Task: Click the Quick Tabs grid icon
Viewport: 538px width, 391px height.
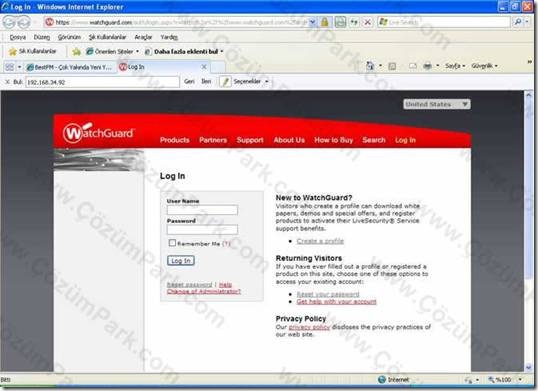Action: 10,67
